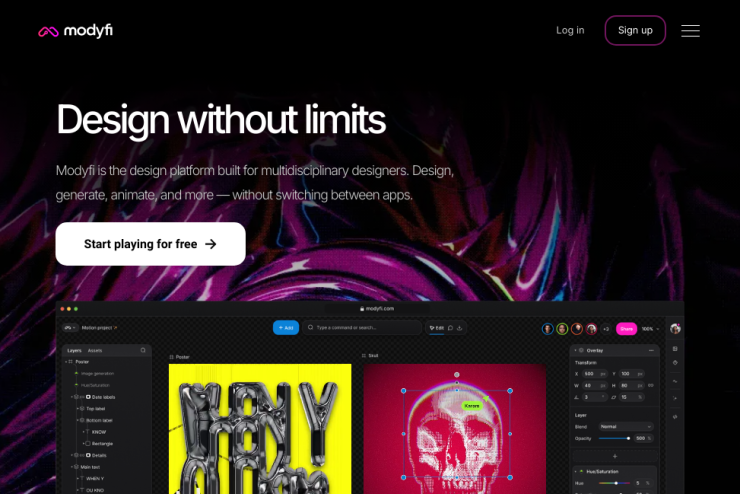Click the user profile avatar
Screen dimensions: 740x494
click(x=675, y=329)
